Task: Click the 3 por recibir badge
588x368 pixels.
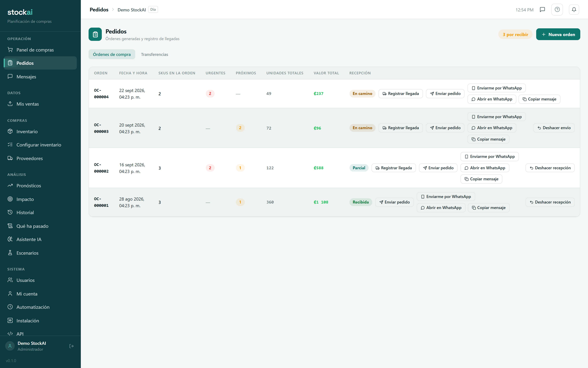Action: 515,34
